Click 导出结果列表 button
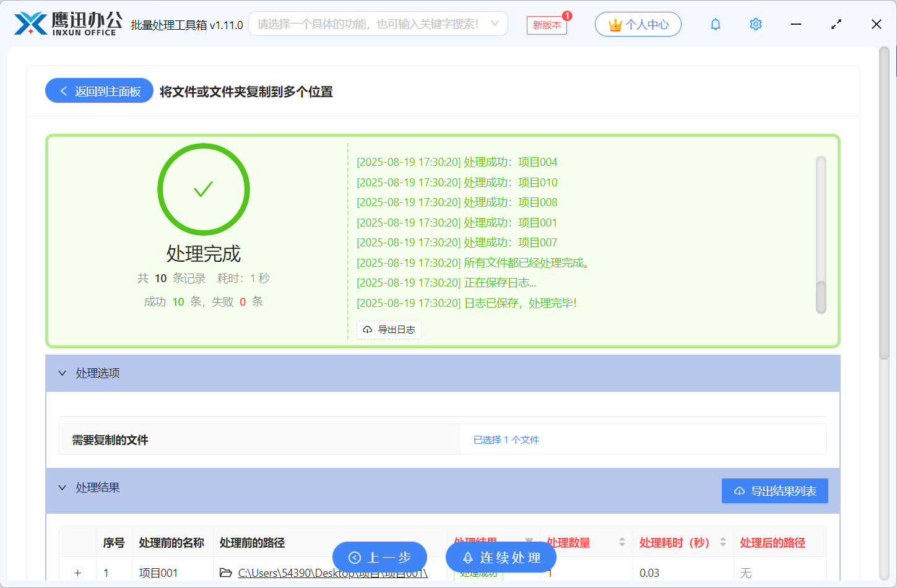This screenshot has height=588, width=897. click(774, 491)
